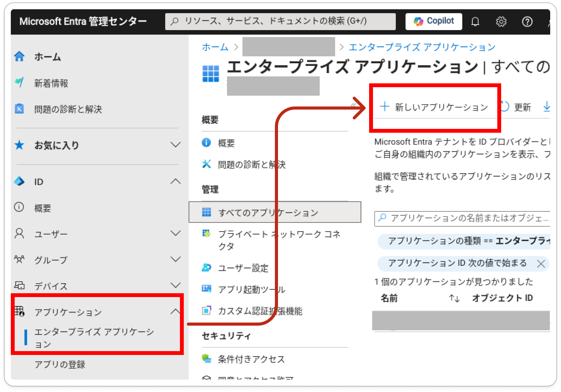Open カスタム認証拡張機能 menu item

[260, 311]
